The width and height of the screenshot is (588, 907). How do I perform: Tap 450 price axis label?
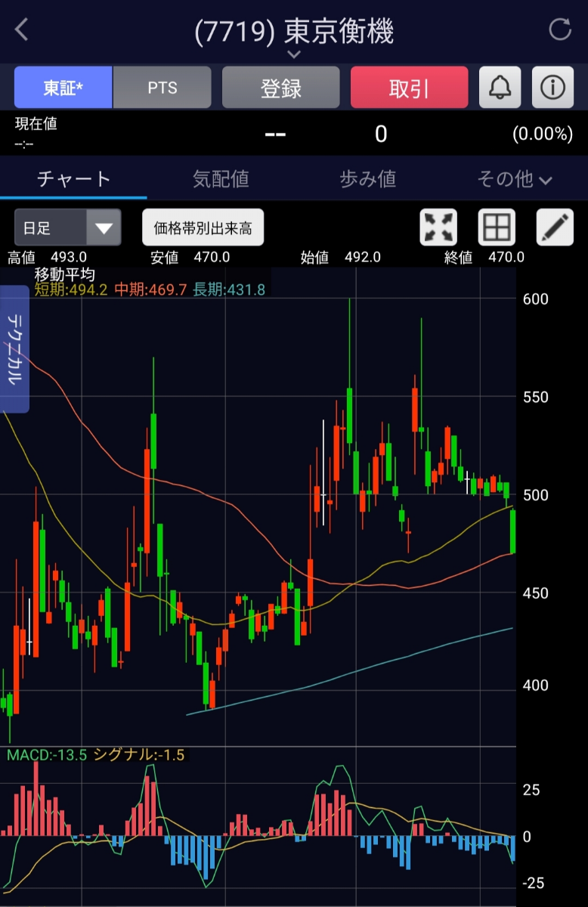535,593
